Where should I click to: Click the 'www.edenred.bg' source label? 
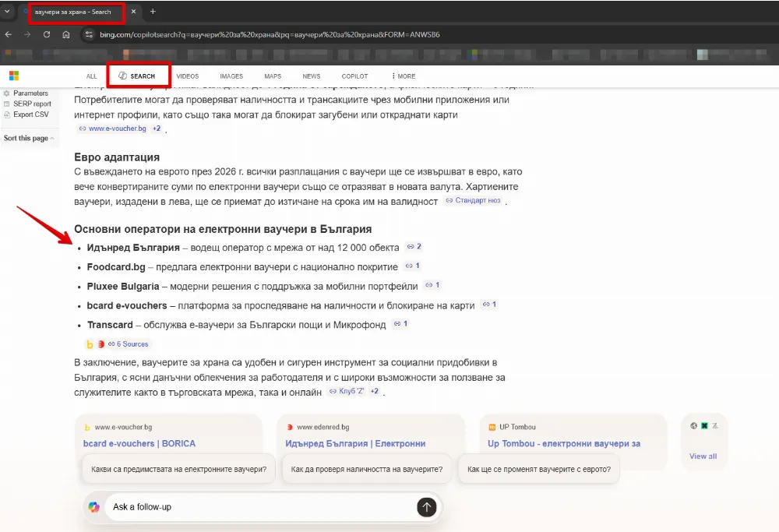pos(323,427)
